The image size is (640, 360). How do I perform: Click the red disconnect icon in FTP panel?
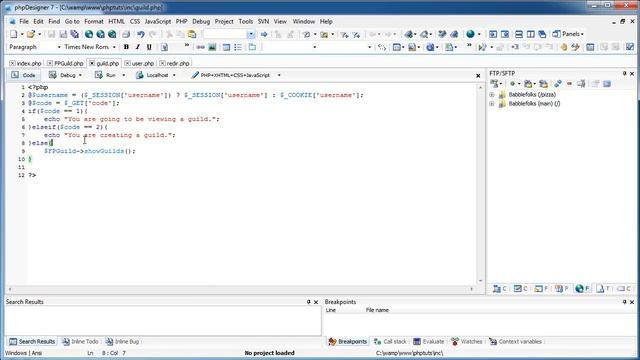(569, 84)
